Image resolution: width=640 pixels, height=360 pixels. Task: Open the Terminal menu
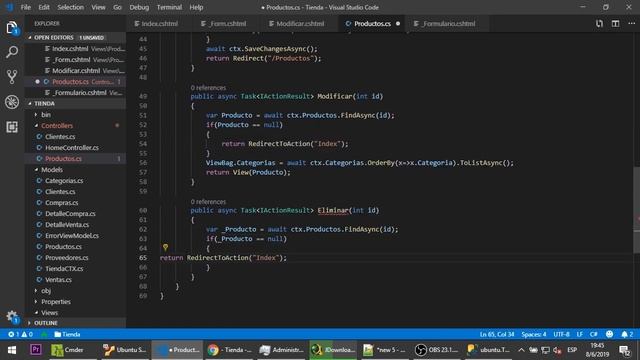[169, 7]
